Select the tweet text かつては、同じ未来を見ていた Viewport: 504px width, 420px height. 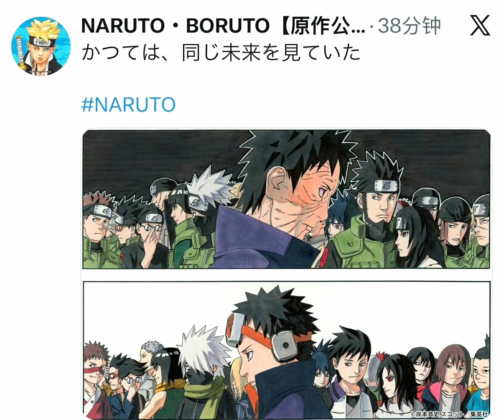[x=221, y=53]
